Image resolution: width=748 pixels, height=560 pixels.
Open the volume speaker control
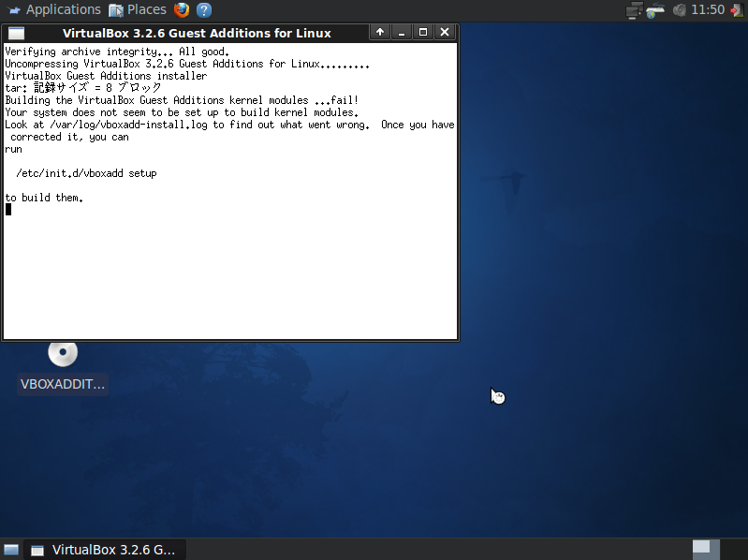click(x=680, y=10)
